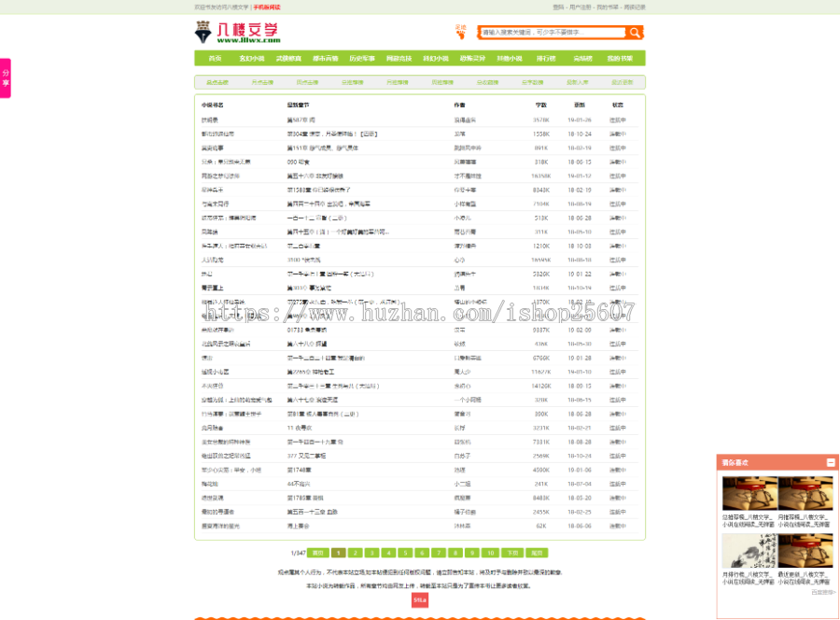Click the 1/347 page count label
Screen dimensions: 840x620
coord(298,553)
